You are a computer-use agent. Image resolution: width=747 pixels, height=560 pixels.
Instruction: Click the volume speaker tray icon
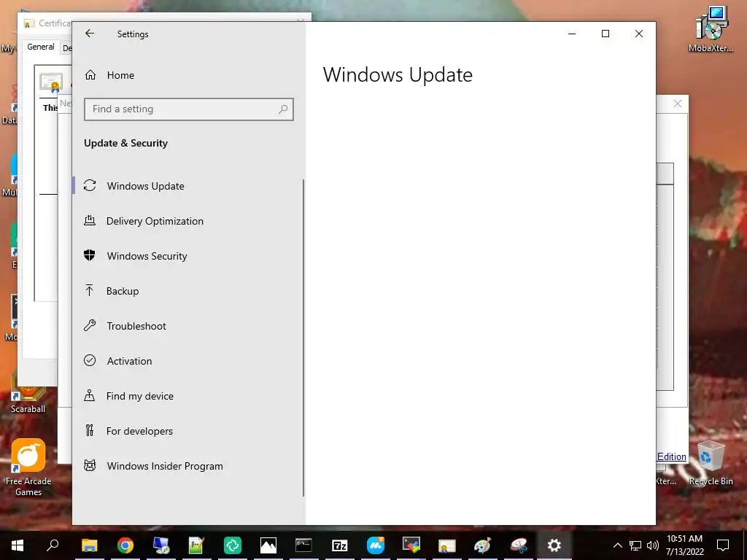[x=653, y=545]
